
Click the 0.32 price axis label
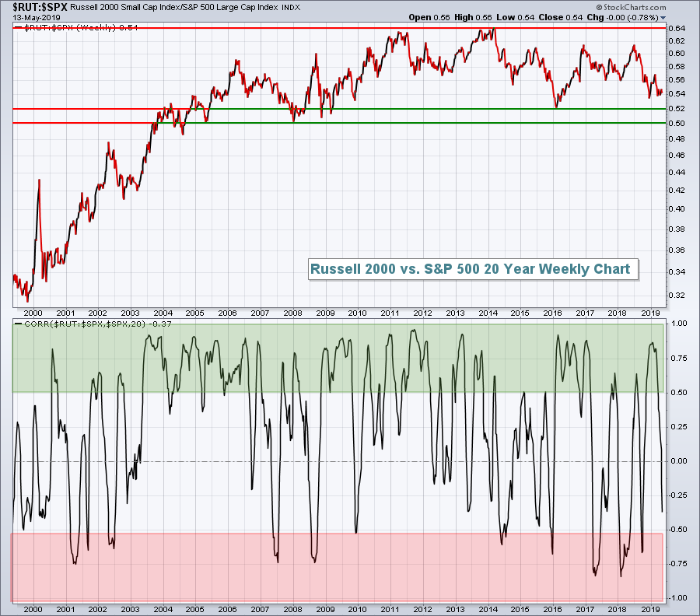point(677,295)
